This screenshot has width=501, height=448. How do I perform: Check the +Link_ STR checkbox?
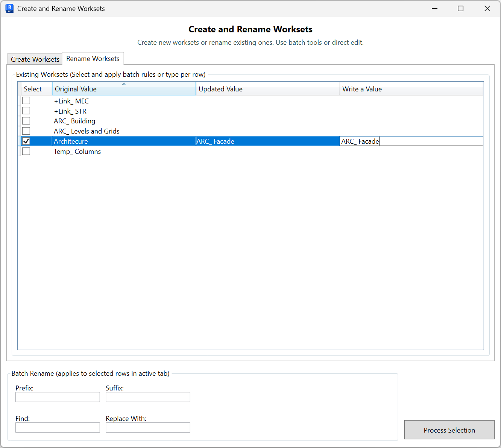[x=26, y=111]
